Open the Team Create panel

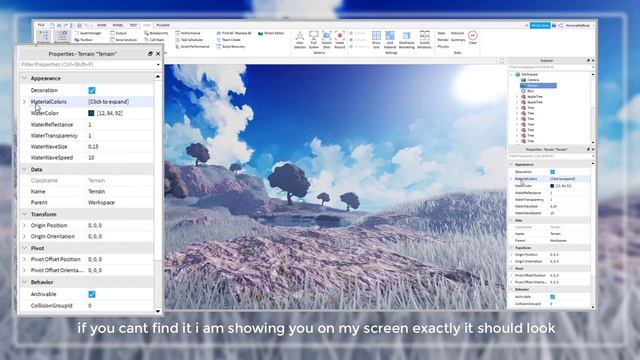coord(228,40)
